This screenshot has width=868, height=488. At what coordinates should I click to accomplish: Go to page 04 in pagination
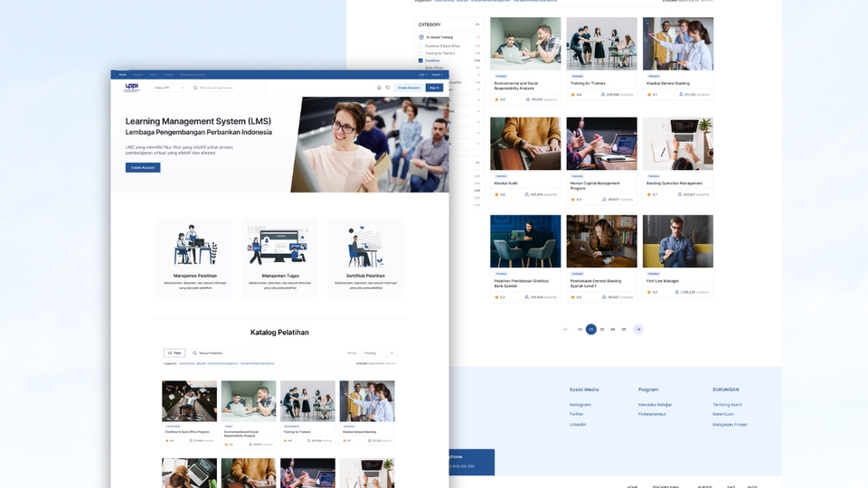613,329
